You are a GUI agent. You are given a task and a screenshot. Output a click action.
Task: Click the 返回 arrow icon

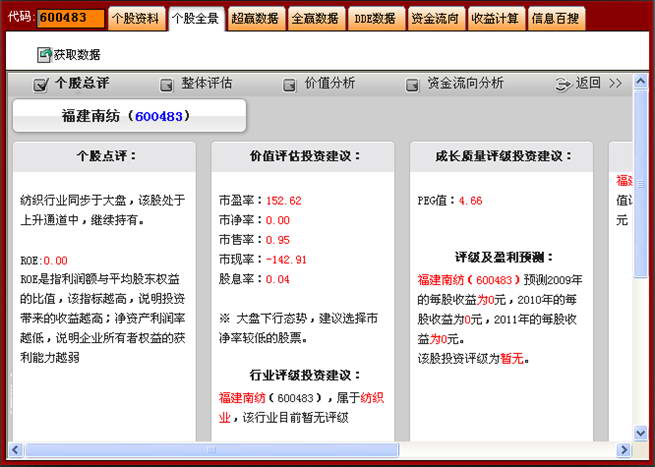pyautogui.click(x=562, y=85)
